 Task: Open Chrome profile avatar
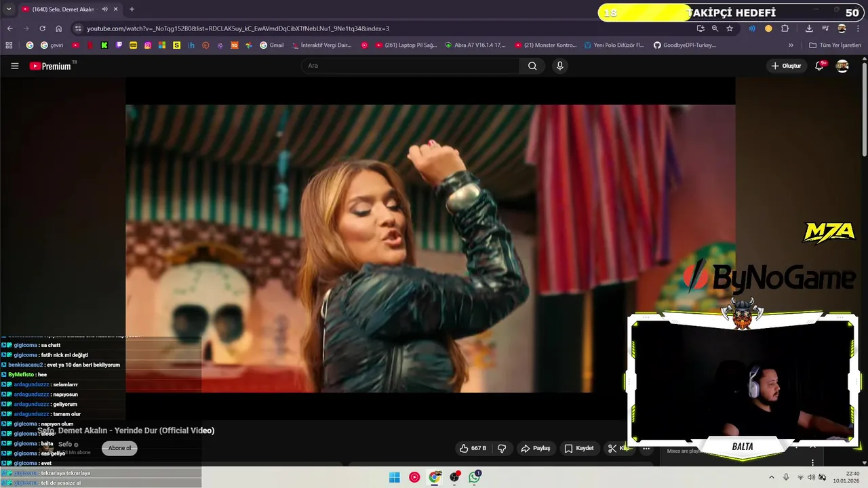(x=842, y=28)
